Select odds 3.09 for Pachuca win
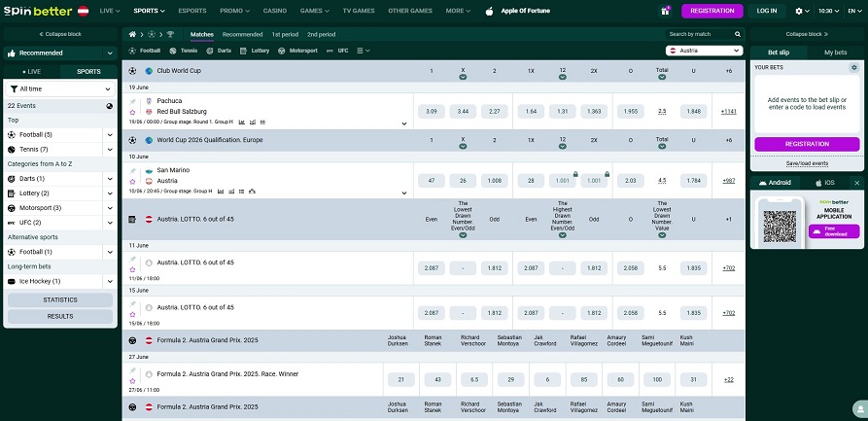The height and width of the screenshot is (421, 868). pos(432,112)
